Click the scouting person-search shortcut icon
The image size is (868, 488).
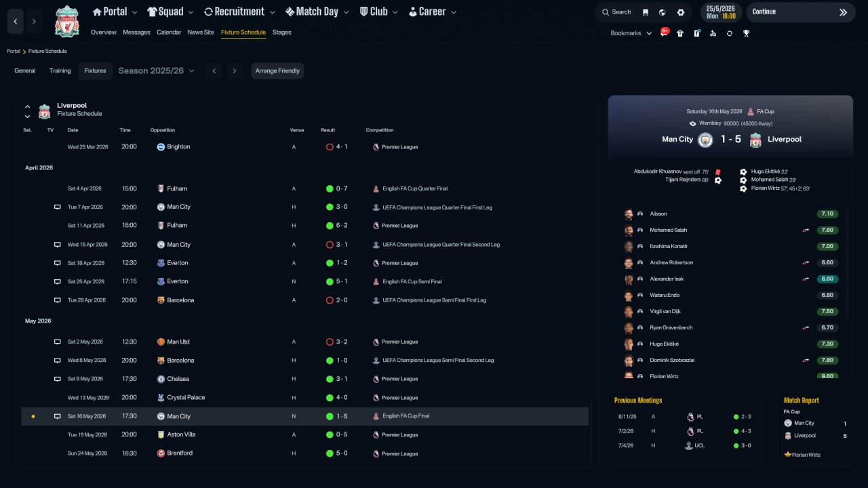point(713,33)
